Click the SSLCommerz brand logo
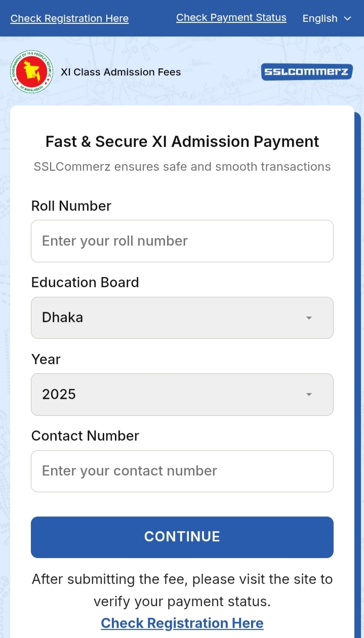The image size is (364, 638). tap(306, 72)
